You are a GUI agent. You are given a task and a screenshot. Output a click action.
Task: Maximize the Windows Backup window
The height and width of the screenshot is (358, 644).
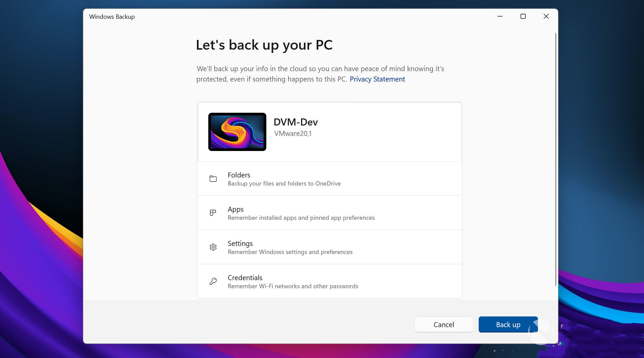(523, 16)
